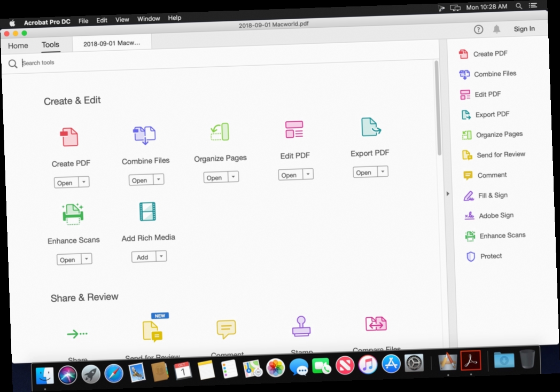This screenshot has height=392, width=560.
Task: Expand the dropdown arrow next to Edit PDF Open
Action: (308, 174)
